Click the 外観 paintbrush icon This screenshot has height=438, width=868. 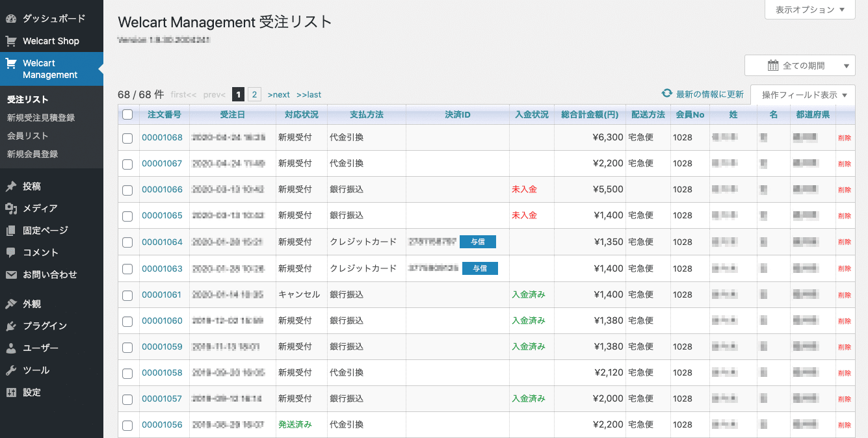[11, 304]
